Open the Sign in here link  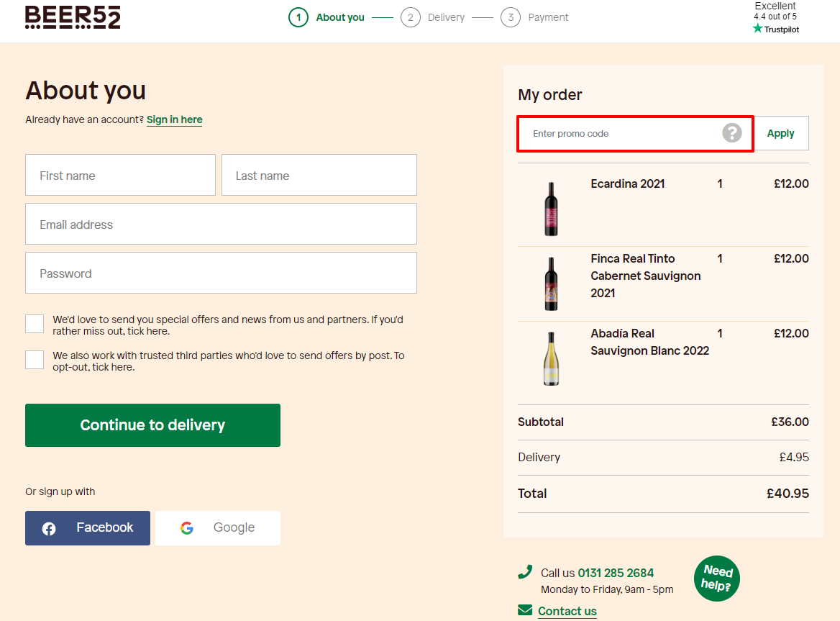(x=174, y=119)
